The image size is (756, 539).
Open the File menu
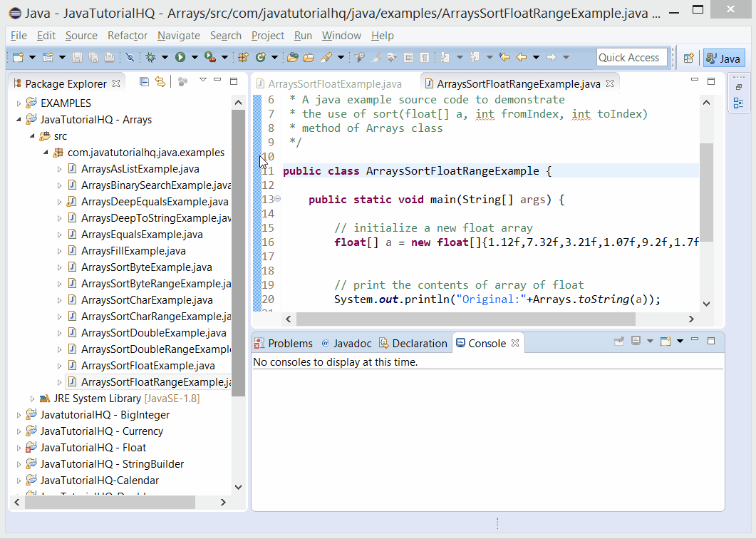coord(19,36)
